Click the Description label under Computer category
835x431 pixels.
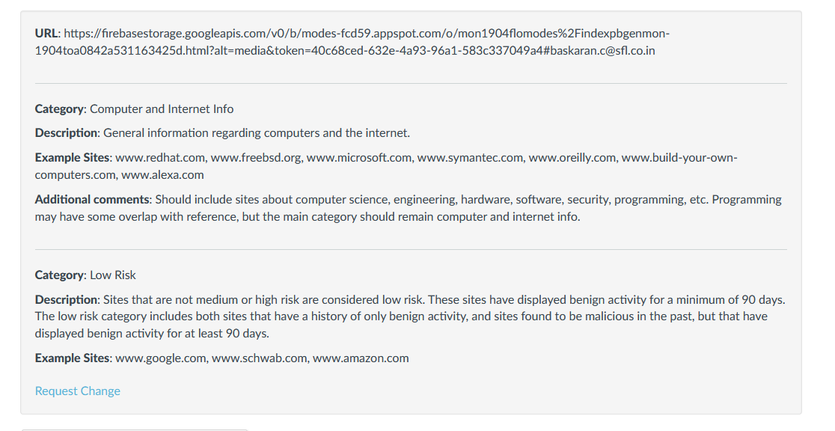point(66,133)
